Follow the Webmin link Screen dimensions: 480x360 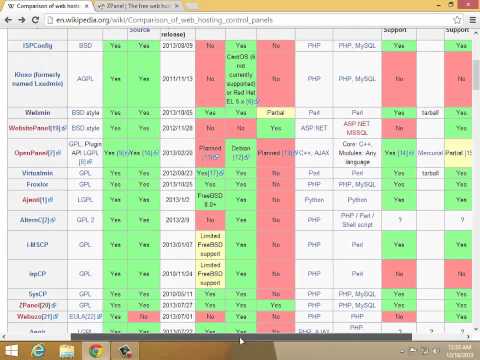[37, 113]
